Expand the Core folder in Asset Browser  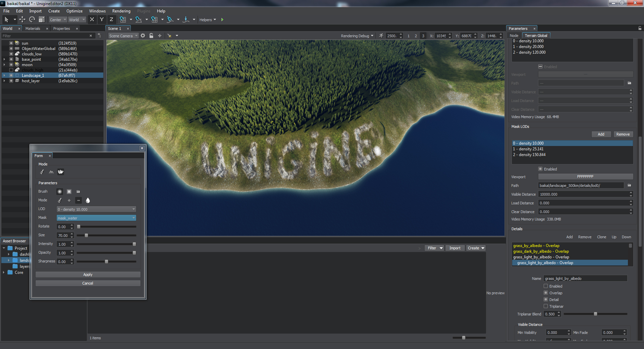4,272
